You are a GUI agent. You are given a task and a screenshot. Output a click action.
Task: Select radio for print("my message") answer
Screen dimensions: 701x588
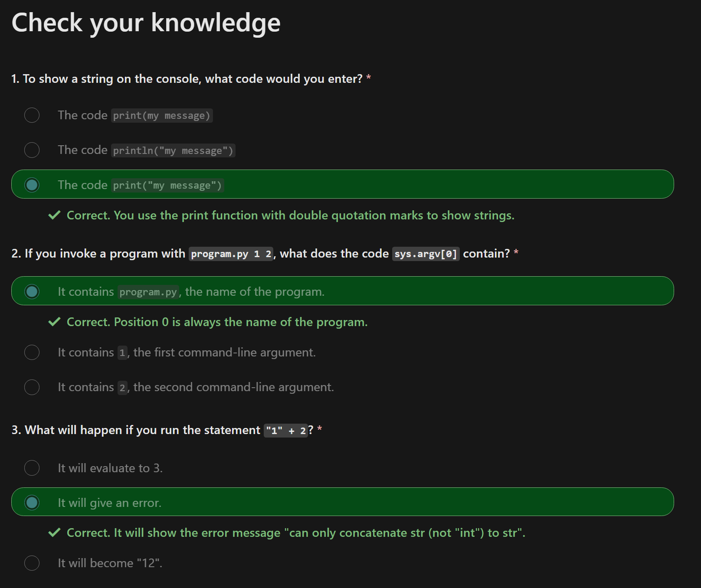pos(32,185)
